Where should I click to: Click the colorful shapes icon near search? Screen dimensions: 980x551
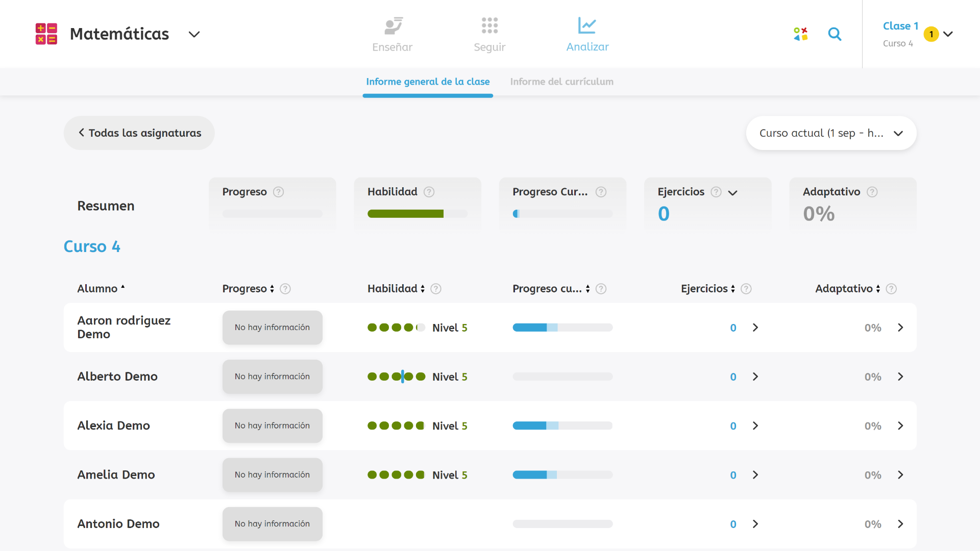[800, 34]
